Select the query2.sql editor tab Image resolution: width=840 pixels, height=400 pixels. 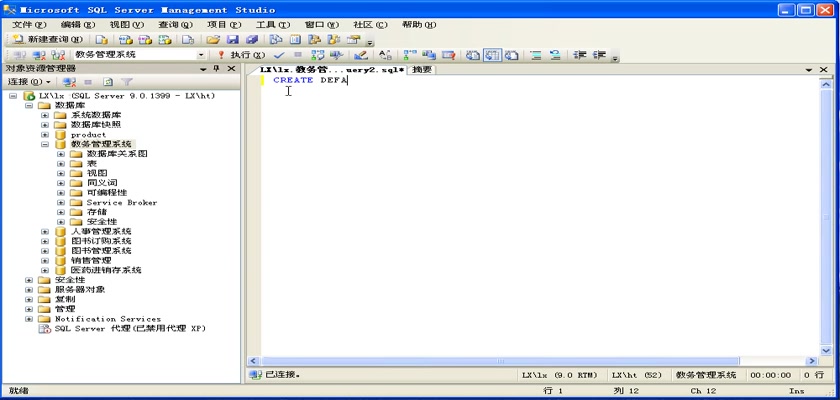tap(331, 70)
